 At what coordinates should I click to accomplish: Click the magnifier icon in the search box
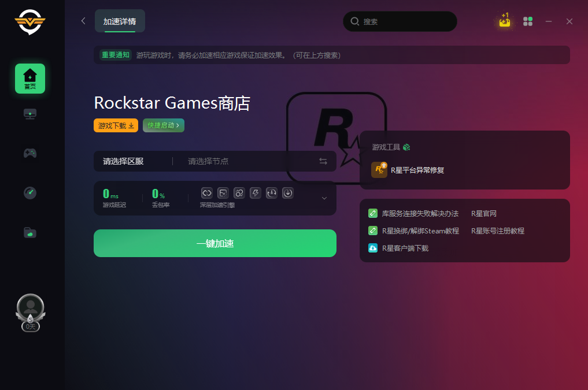[355, 21]
